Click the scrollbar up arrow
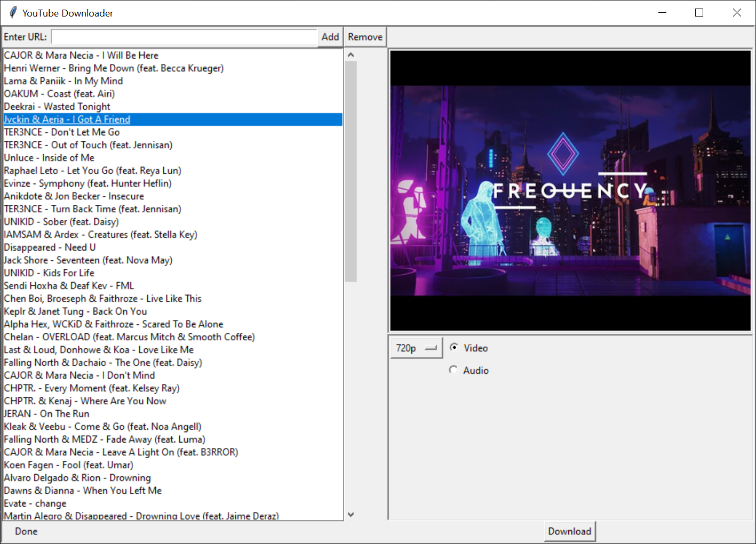 pyautogui.click(x=351, y=54)
